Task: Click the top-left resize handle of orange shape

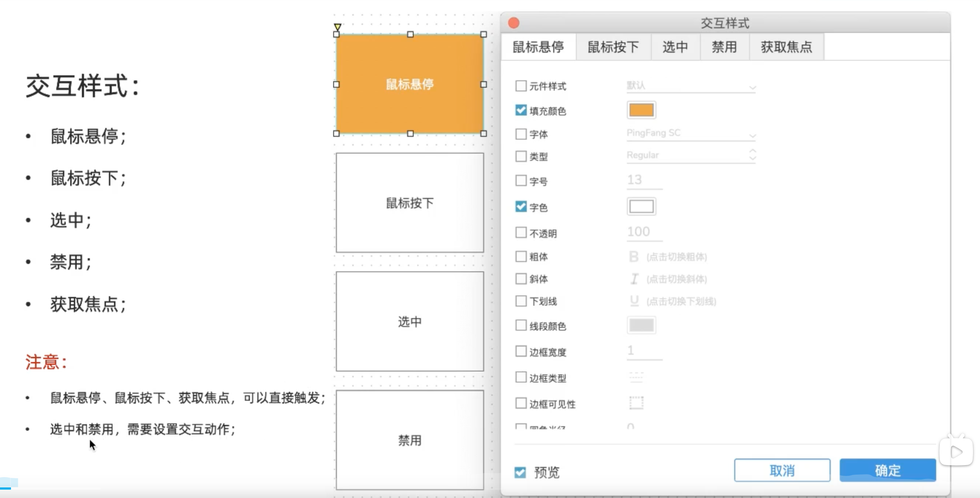Action: coord(336,34)
